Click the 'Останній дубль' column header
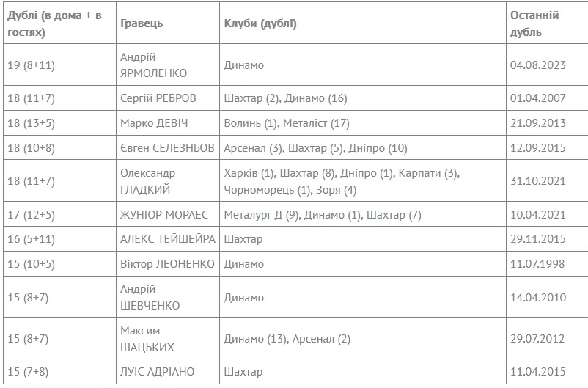 (534, 23)
